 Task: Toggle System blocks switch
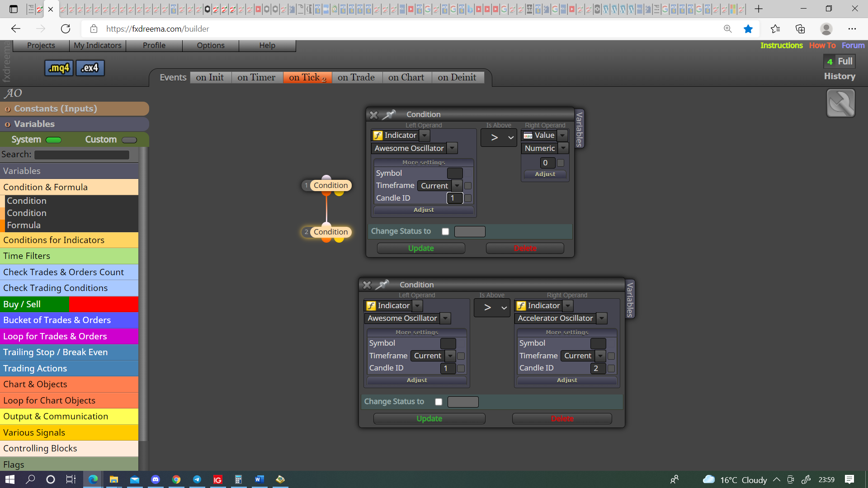[53, 140]
